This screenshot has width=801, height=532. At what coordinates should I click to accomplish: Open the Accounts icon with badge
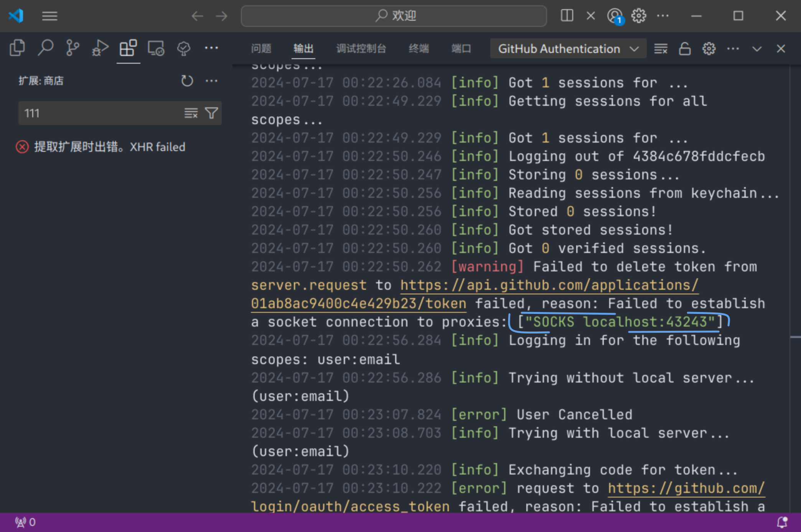click(615, 16)
